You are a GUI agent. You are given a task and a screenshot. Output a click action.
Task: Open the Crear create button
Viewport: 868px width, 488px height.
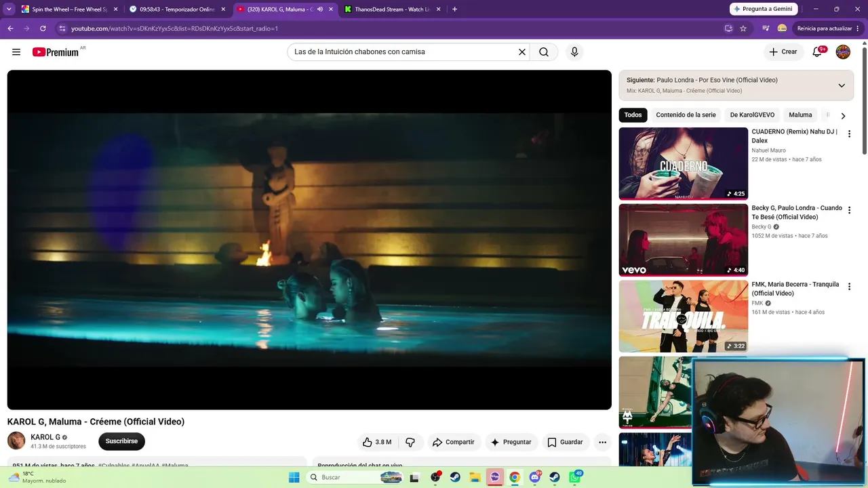tap(784, 52)
